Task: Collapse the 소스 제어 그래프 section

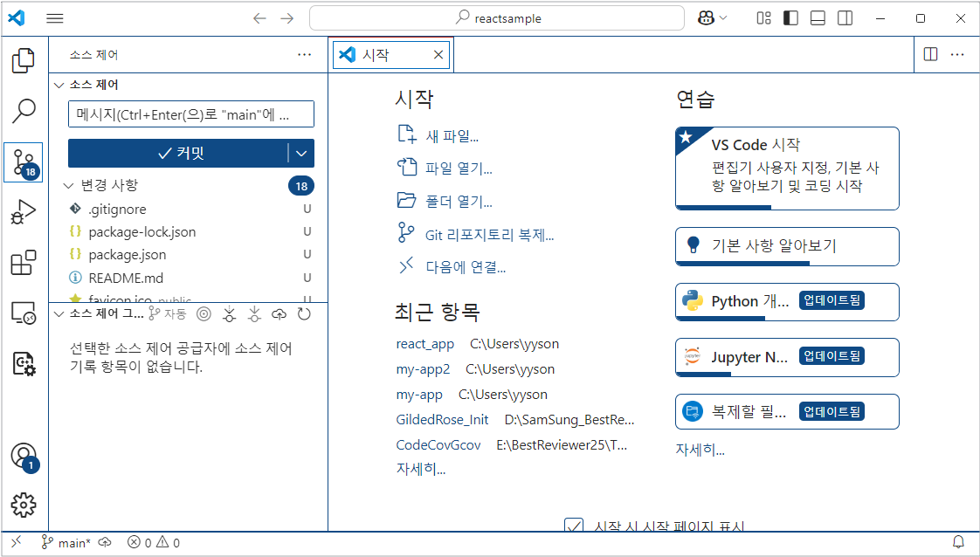Action: pos(59,313)
